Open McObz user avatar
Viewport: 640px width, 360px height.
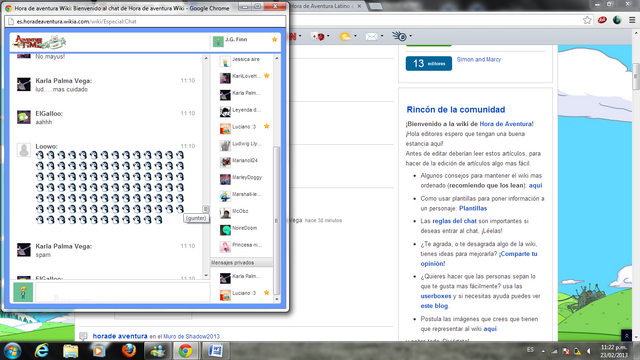pos(225,213)
